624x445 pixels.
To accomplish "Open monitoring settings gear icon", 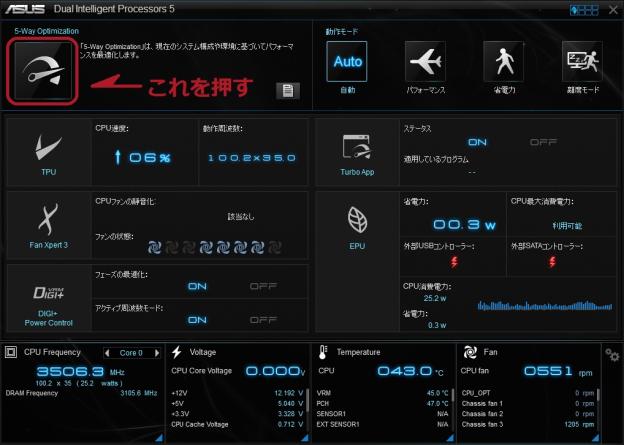I will tap(612, 355).
